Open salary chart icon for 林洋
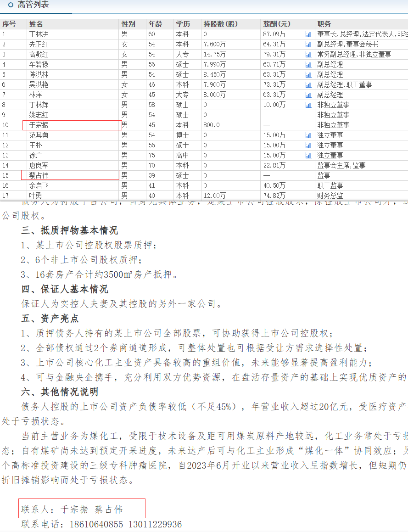Screen dimensions: 408x532 308,95
